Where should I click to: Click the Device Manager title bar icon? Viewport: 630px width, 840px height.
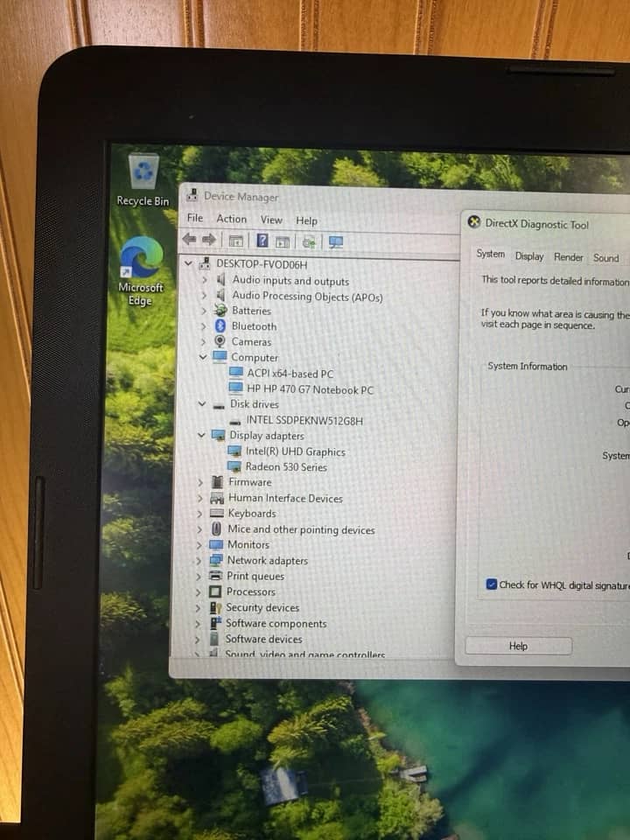[x=192, y=195]
